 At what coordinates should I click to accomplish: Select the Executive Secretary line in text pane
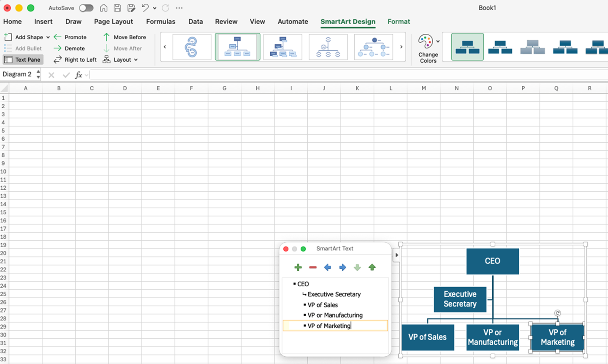(x=334, y=294)
